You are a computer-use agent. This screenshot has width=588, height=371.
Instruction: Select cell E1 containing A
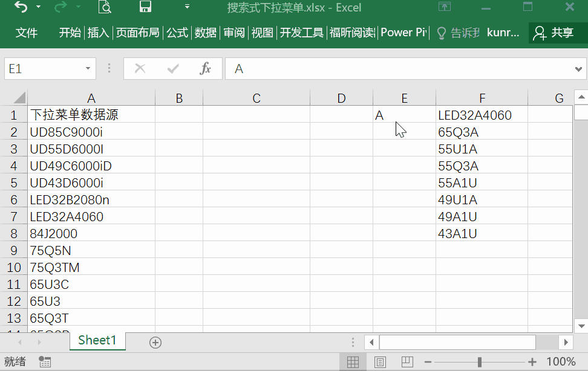click(x=404, y=115)
